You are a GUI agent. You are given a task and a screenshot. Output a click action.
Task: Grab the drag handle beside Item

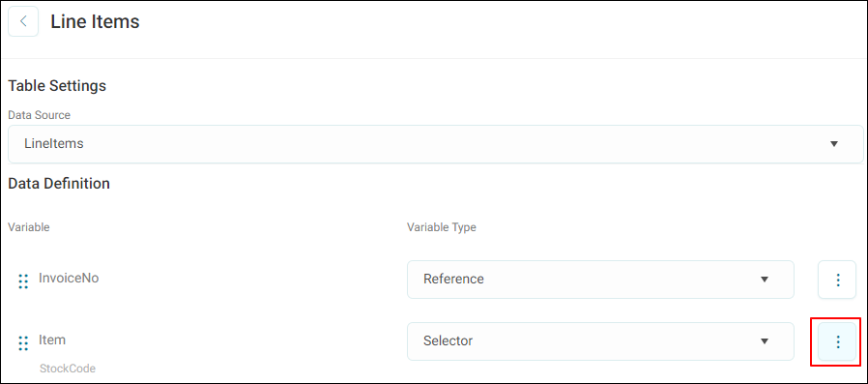[23, 343]
